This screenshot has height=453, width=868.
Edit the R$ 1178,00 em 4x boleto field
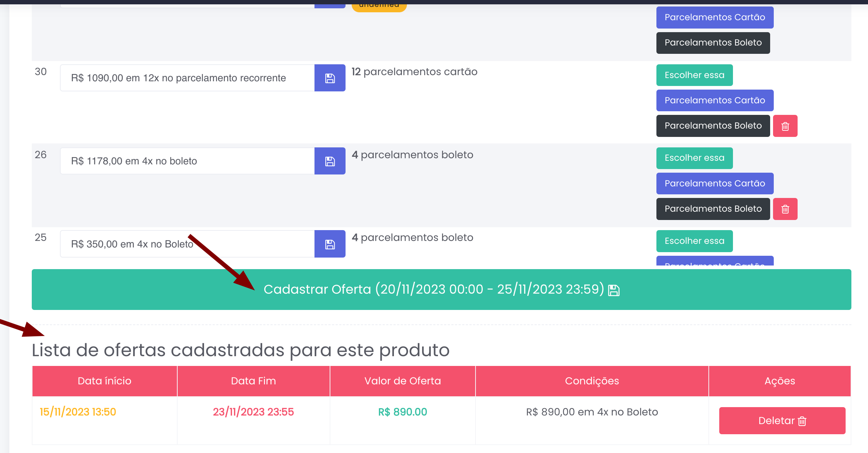point(187,161)
